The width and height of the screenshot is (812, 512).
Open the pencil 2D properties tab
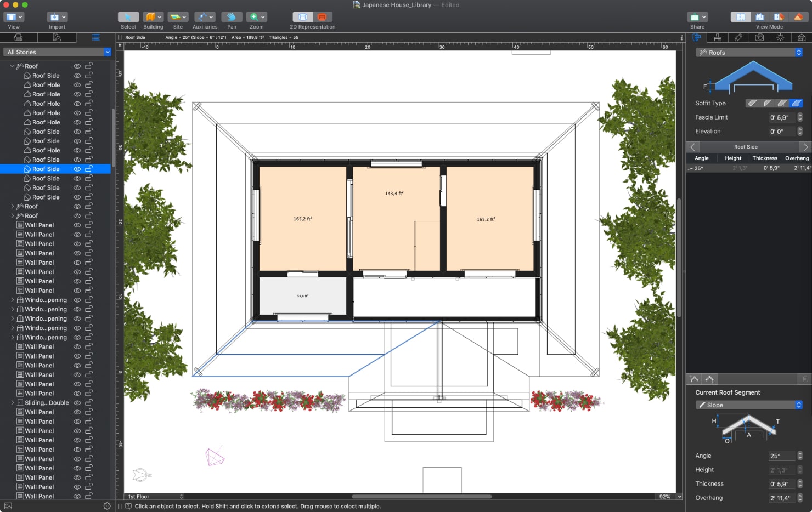(738, 37)
